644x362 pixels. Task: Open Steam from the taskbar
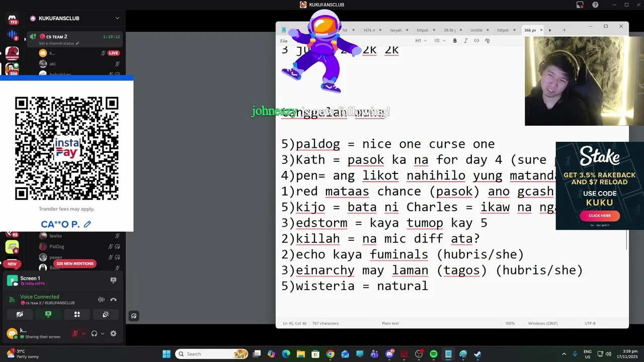tap(477, 354)
